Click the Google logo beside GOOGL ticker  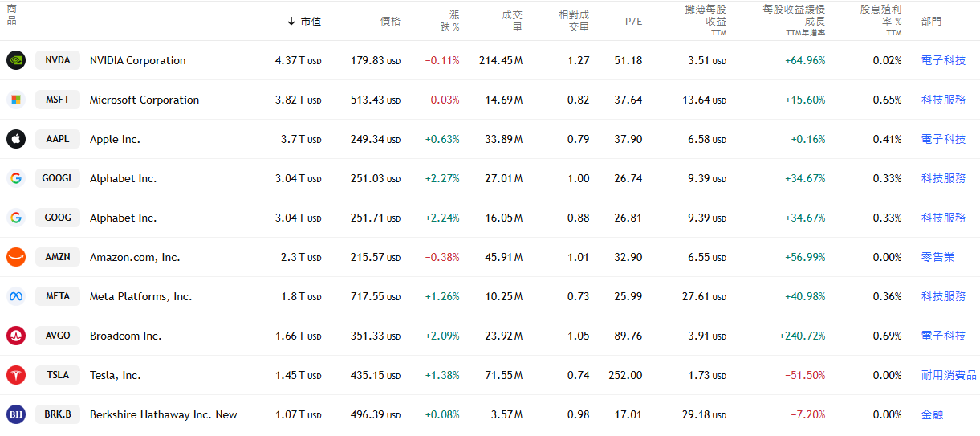(16, 178)
